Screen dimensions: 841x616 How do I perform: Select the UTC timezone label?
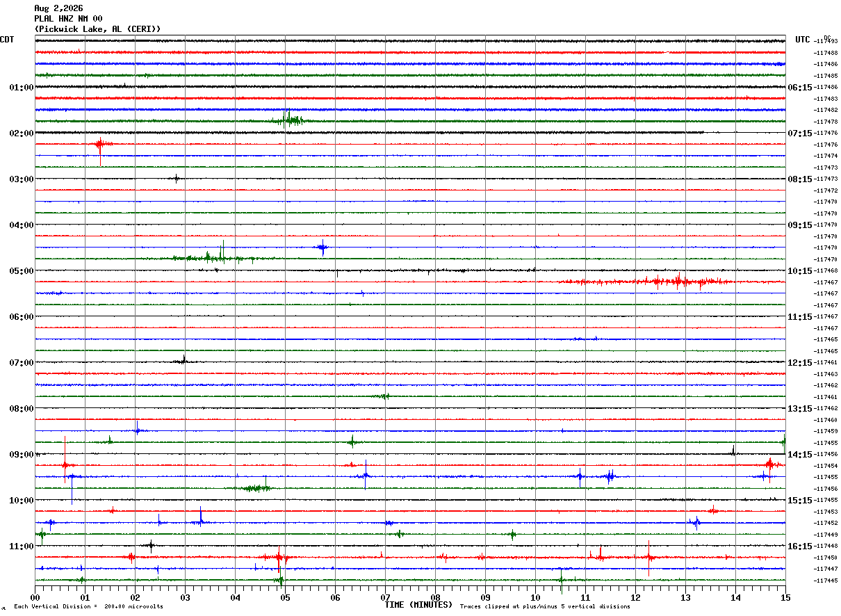[x=803, y=40]
